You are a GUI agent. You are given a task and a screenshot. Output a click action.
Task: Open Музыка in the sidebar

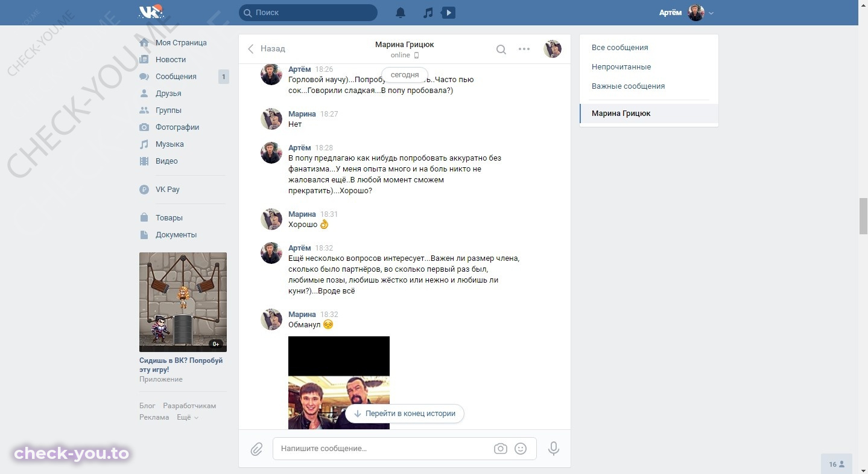point(169,144)
